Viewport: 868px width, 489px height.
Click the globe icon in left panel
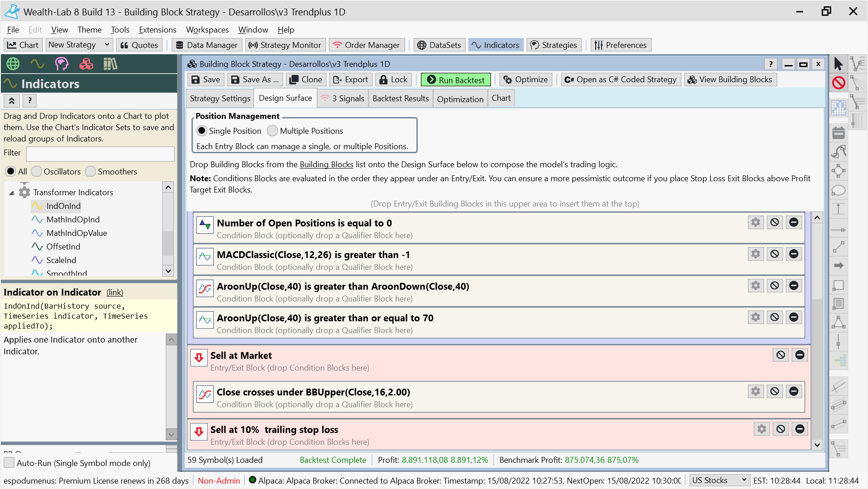(13, 64)
